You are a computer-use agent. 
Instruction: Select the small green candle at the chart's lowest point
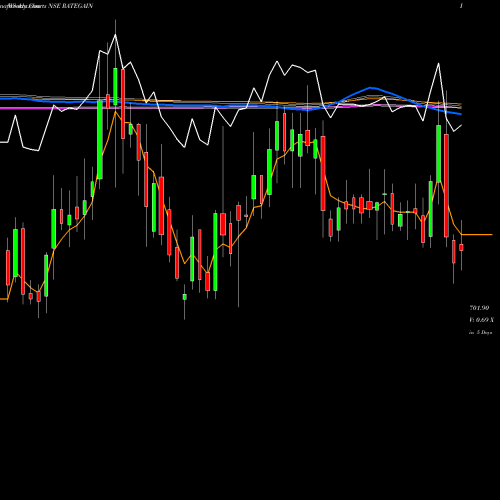[185, 296]
